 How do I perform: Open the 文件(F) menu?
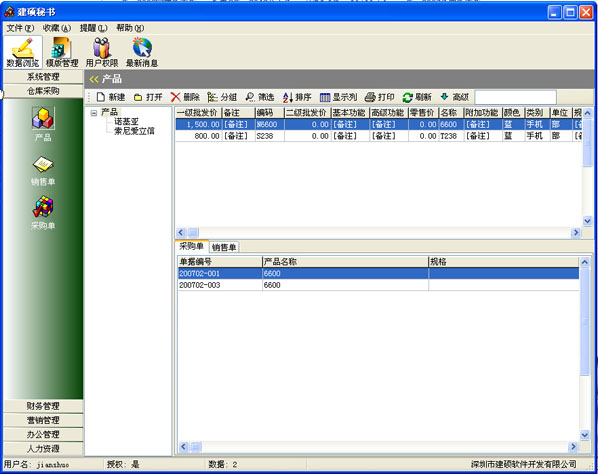click(x=20, y=28)
